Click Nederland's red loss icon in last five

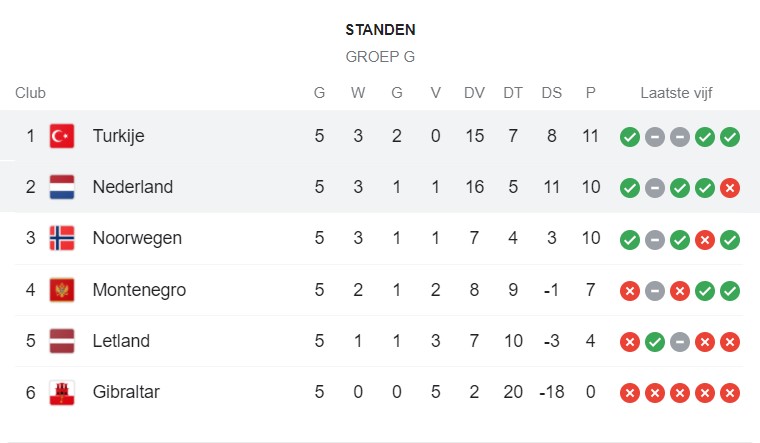[x=729, y=188]
